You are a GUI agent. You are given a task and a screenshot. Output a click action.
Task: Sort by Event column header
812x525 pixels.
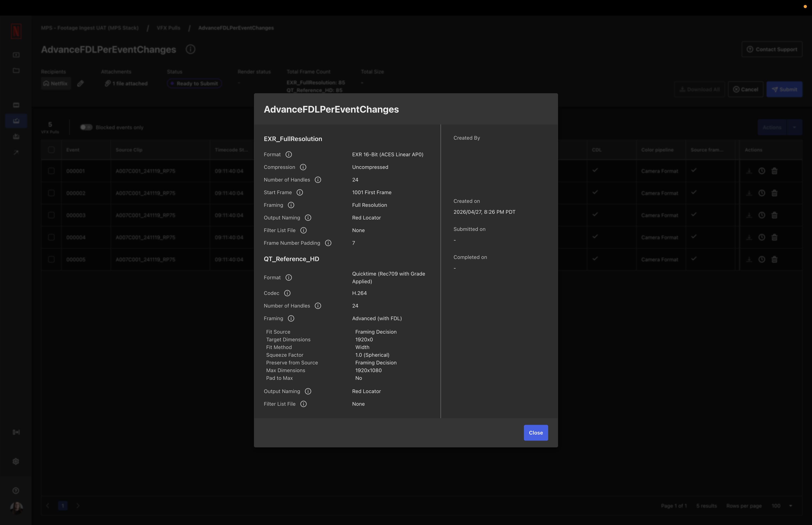(73, 150)
